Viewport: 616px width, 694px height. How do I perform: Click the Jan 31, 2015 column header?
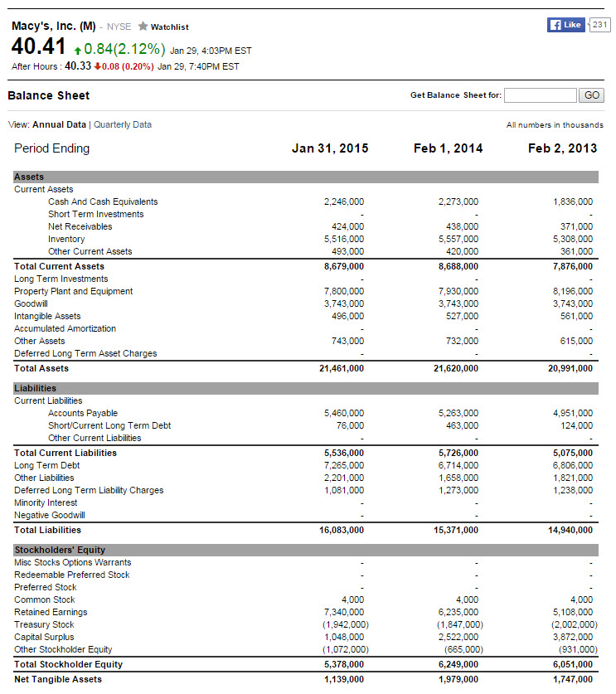tap(330, 148)
